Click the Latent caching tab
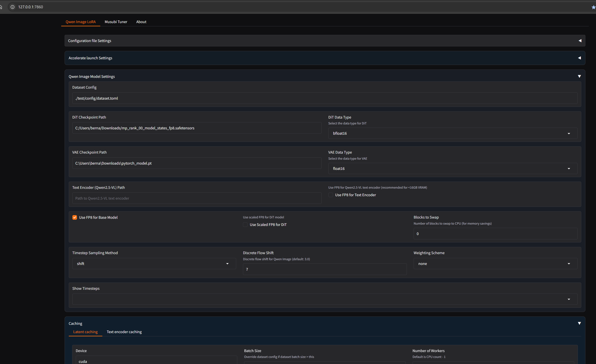 pyautogui.click(x=85, y=332)
